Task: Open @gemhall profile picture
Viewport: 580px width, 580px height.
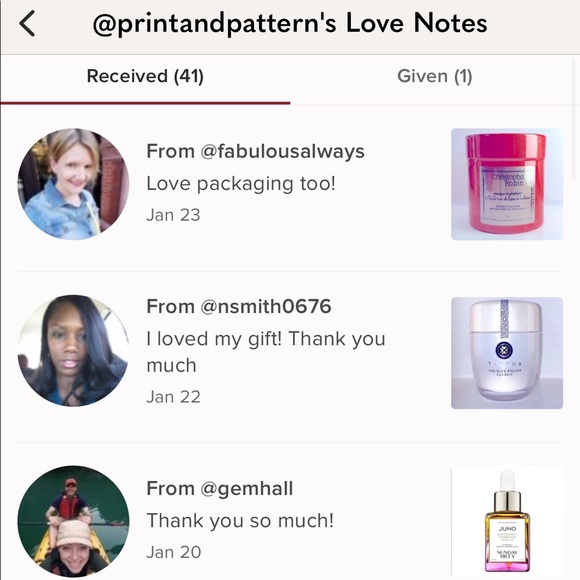Action: (x=73, y=521)
